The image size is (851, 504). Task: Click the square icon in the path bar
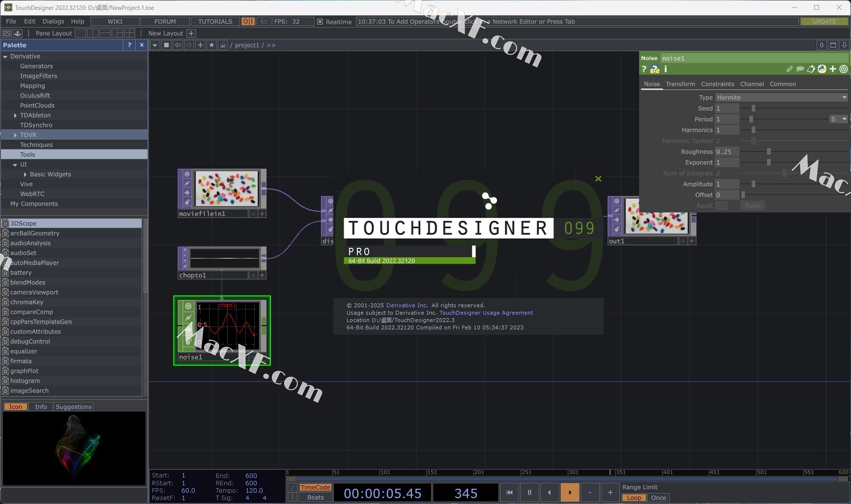[166, 45]
